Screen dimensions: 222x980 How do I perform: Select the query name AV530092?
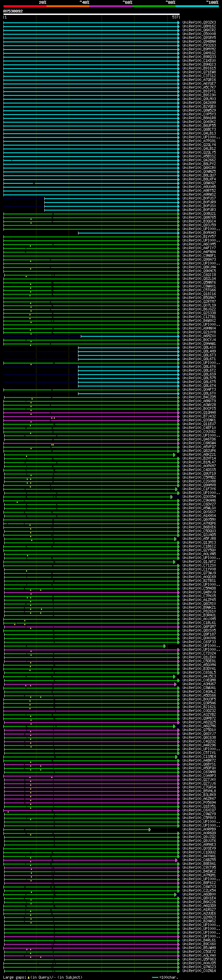pos(13,11)
